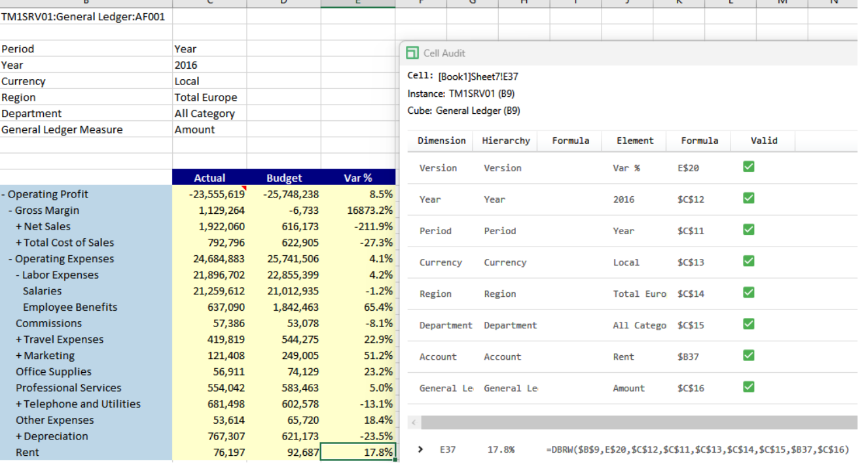The height and width of the screenshot is (467, 868).
Task: Collapse the Operating Expenses row
Action: [10, 259]
